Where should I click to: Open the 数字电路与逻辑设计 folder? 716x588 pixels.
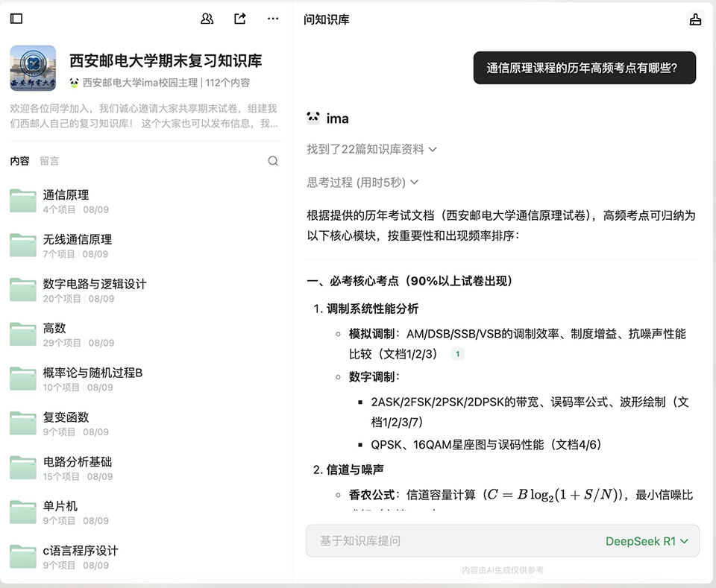pos(95,284)
